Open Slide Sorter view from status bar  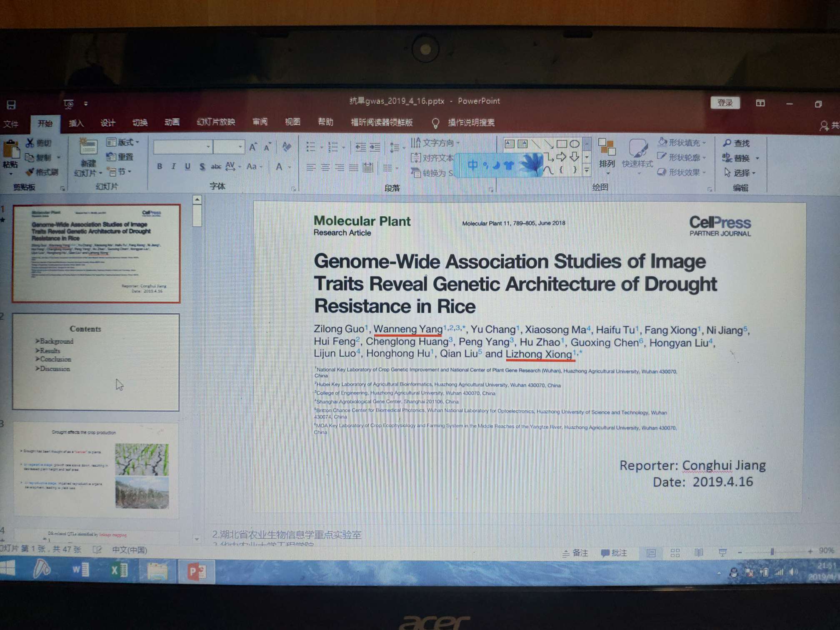(x=675, y=553)
